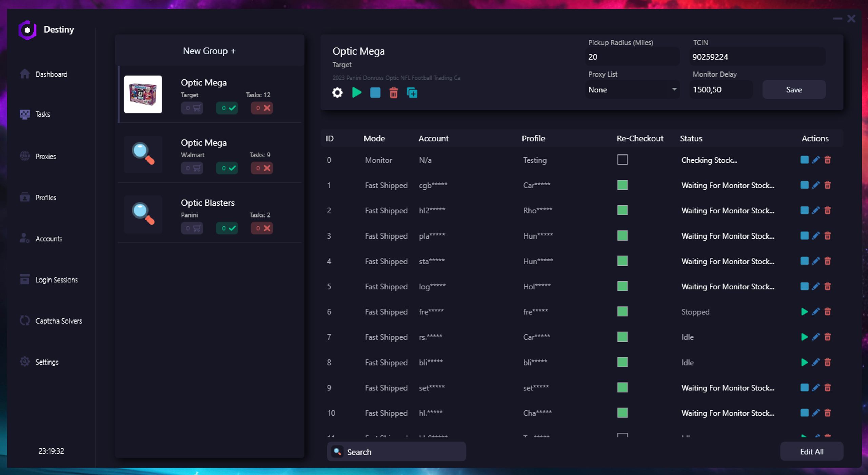Save the group configuration
The image size is (868, 475).
[x=794, y=90]
